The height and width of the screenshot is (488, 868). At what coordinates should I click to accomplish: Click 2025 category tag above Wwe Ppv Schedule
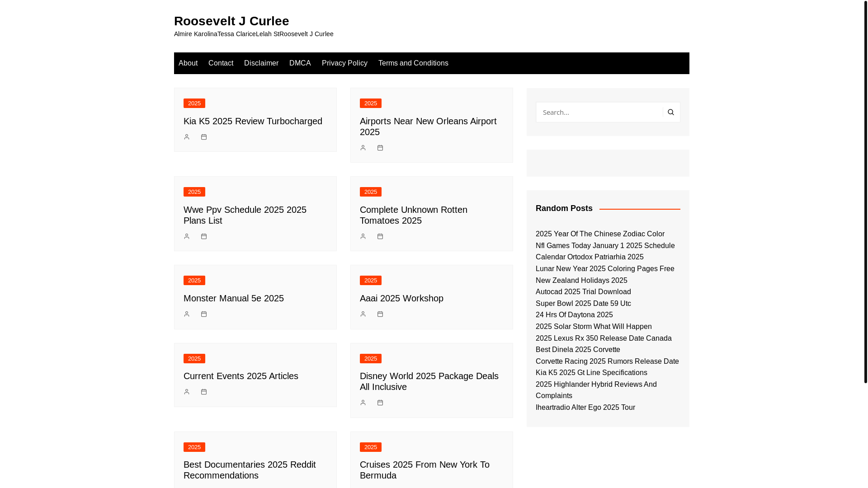coord(194,192)
